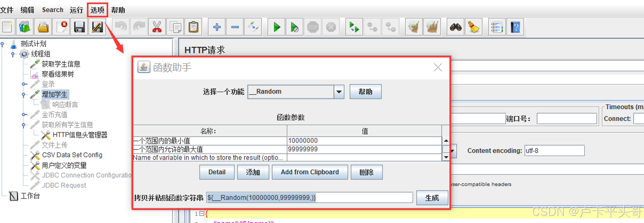Click the maximum value cell 99999999
The image size is (644, 223).
click(364, 149)
